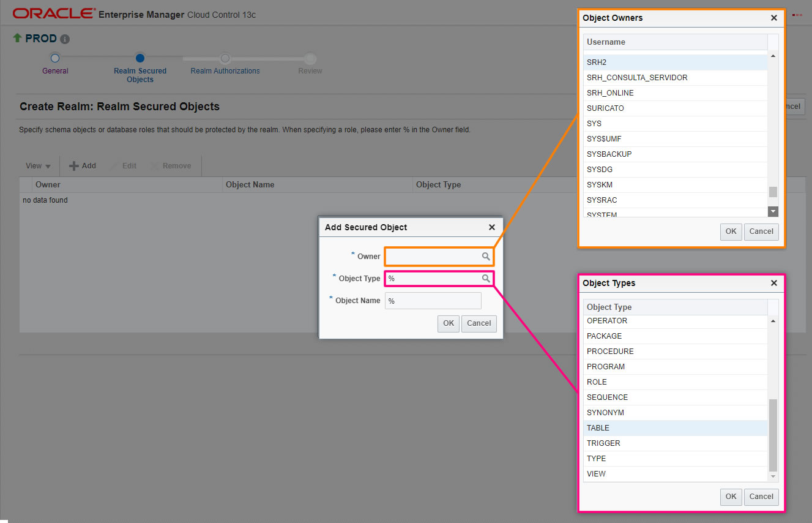This screenshot has width=812, height=523.
Task: Click the Object Name input field
Action: 433,301
